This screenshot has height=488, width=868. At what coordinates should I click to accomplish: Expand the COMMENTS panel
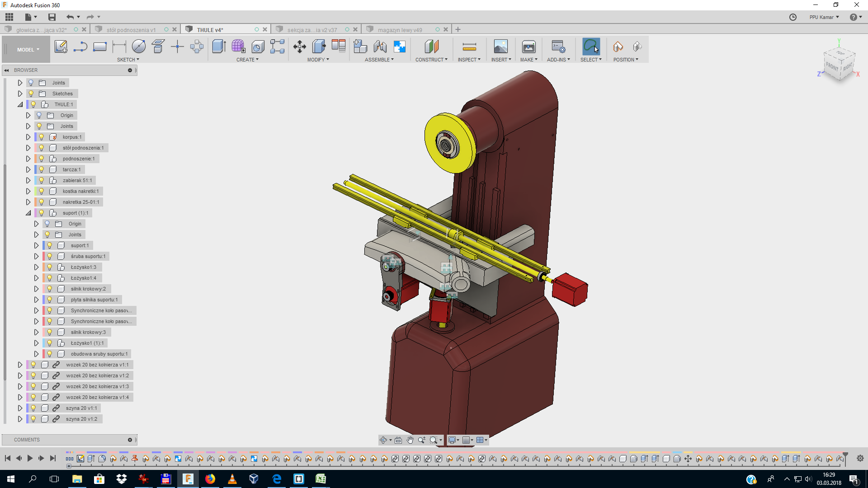pyautogui.click(x=130, y=440)
